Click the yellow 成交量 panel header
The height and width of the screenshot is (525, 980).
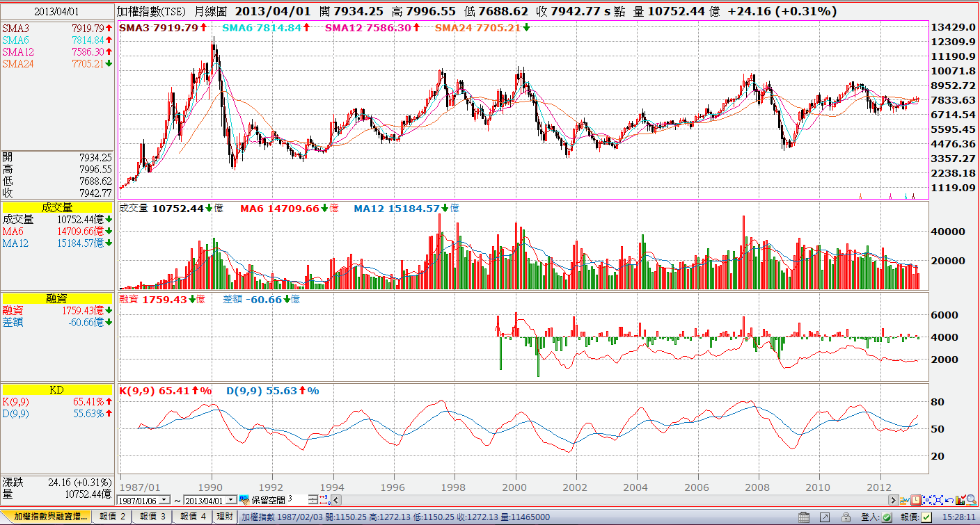point(57,207)
